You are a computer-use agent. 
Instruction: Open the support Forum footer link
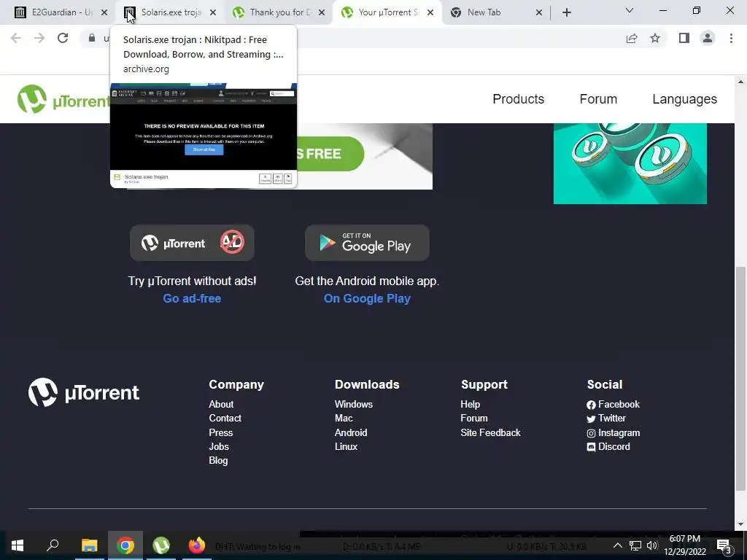point(474,418)
